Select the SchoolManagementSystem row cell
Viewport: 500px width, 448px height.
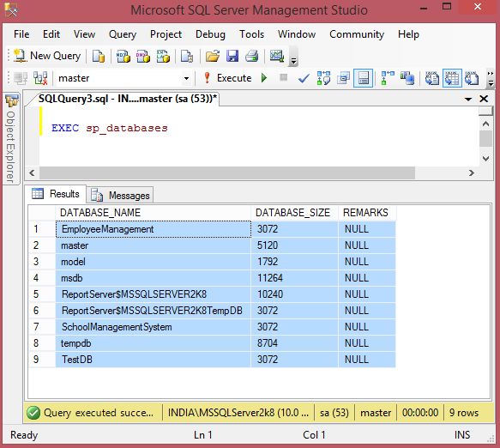[154, 327]
